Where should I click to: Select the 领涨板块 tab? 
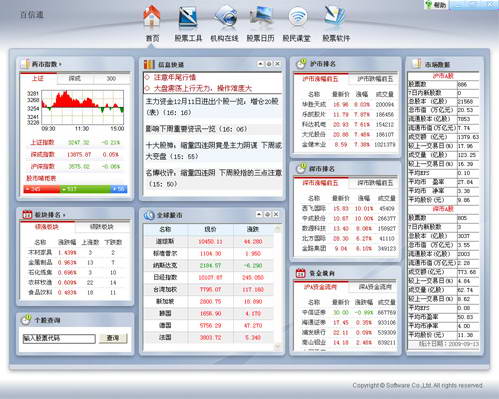point(47,227)
